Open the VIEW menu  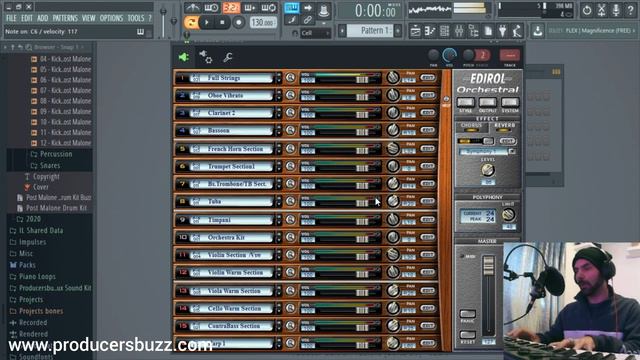click(88, 18)
